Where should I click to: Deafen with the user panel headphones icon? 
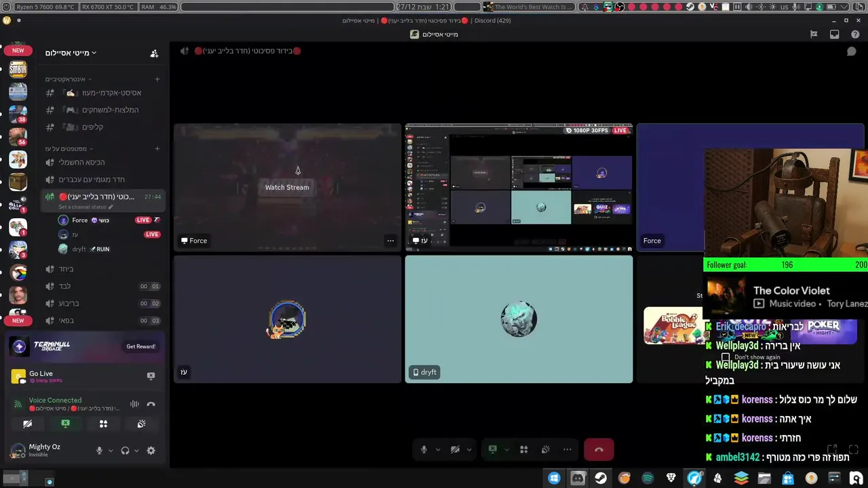pyautogui.click(x=125, y=451)
